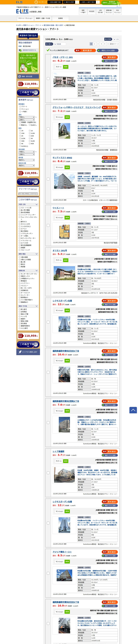Open 駅徒歩分数 指定なし dropdown
Screen dimensions: 138x644
pyautogui.click(x=27, y=166)
